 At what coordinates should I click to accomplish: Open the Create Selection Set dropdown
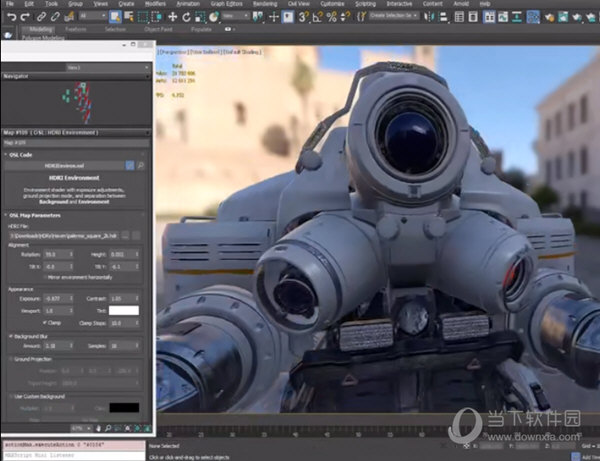pos(394,16)
